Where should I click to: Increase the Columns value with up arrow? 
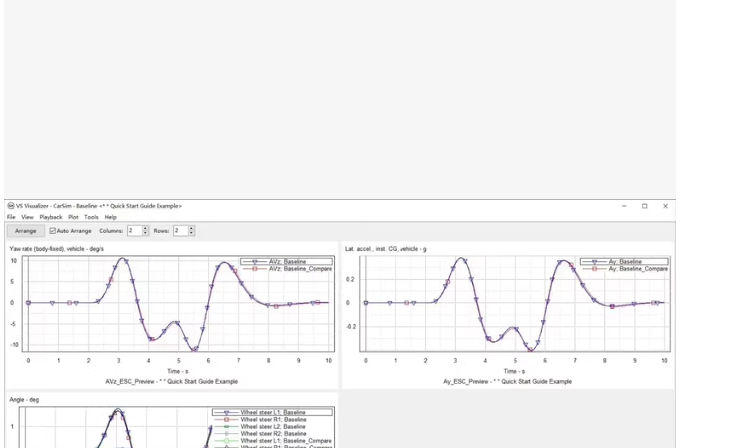(145, 228)
